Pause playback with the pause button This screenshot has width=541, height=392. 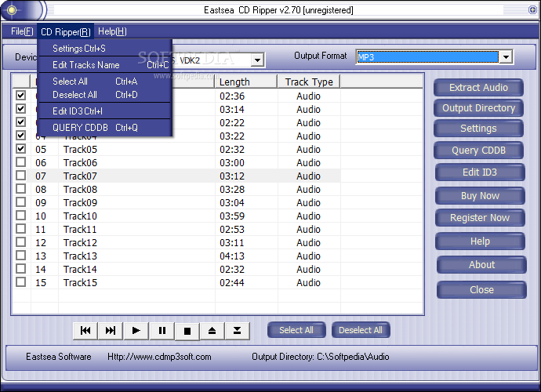tap(162, 331)
